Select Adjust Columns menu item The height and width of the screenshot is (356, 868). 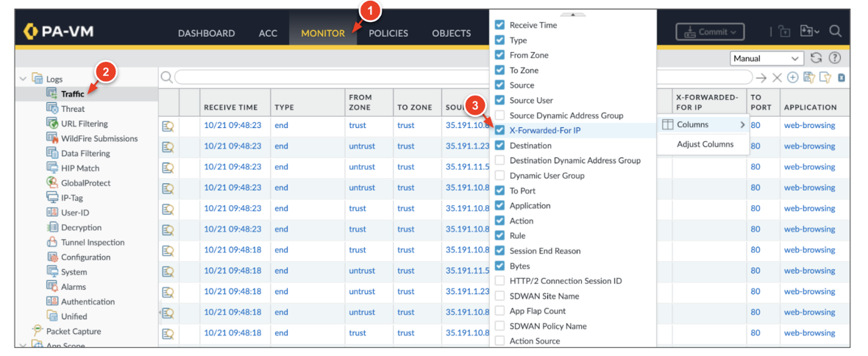pos(705,144)
